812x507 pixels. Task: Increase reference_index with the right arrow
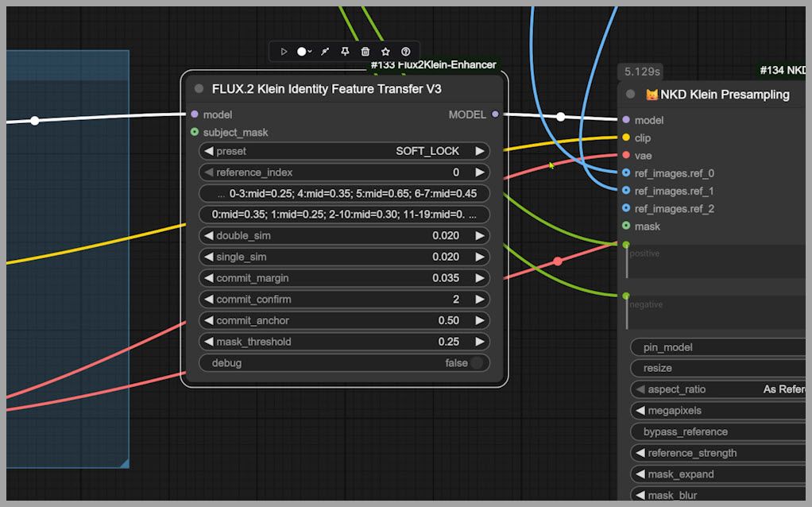tap(480, 172)
